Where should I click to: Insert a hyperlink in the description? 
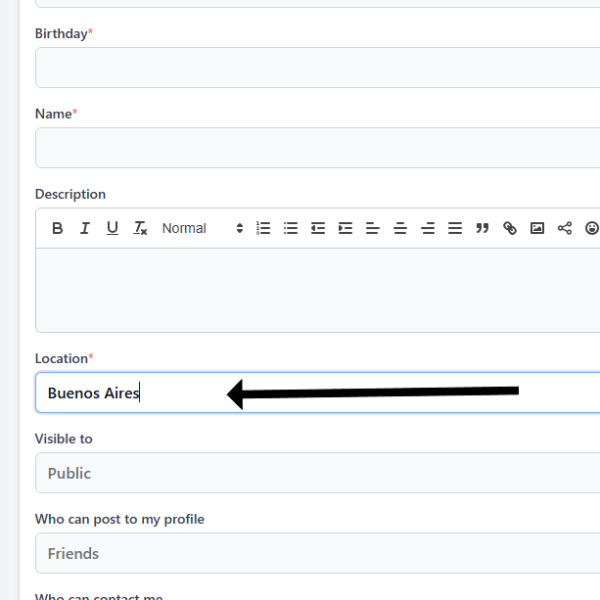click(x=510, y=228)
